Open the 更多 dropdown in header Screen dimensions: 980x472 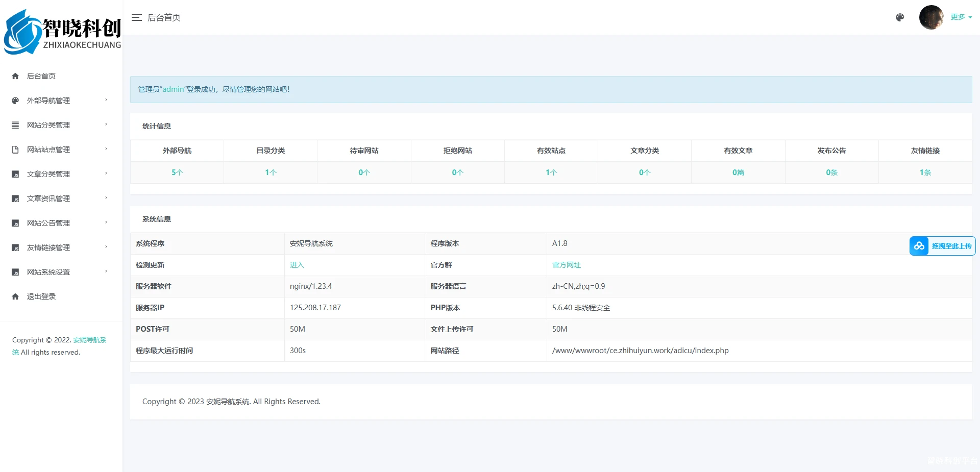(x=961, y=17)
